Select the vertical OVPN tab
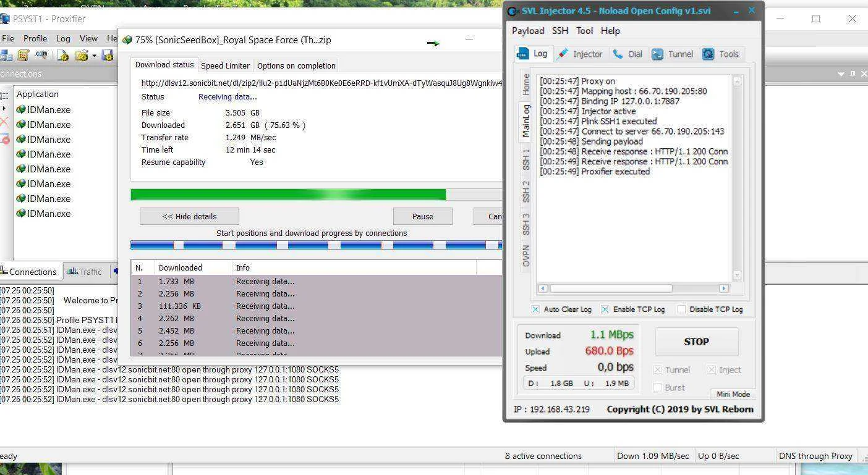 click(526, 256)
